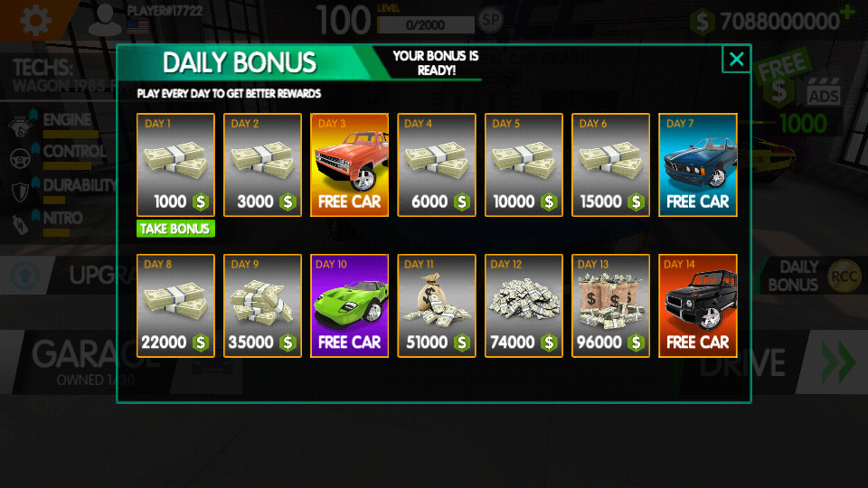Choose the Day 11 money bag reward
868x488 pixels.
click(436, 305)
